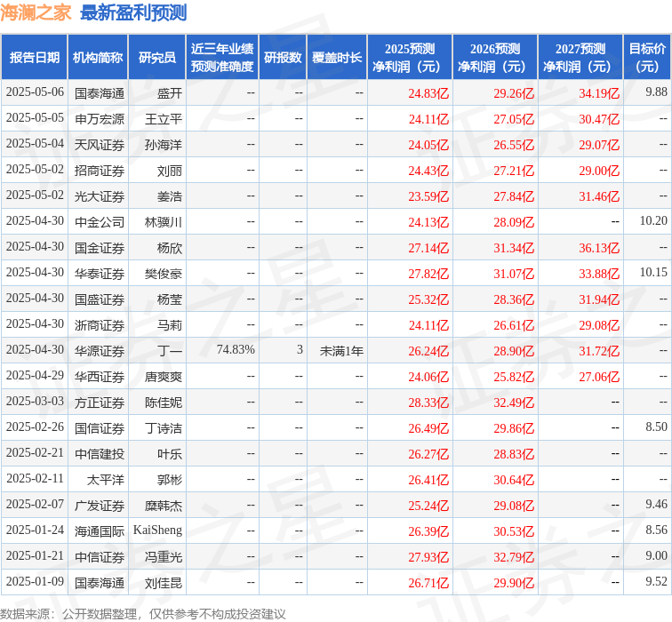Click 中信证券 institution cell

(x=100, y=557)
